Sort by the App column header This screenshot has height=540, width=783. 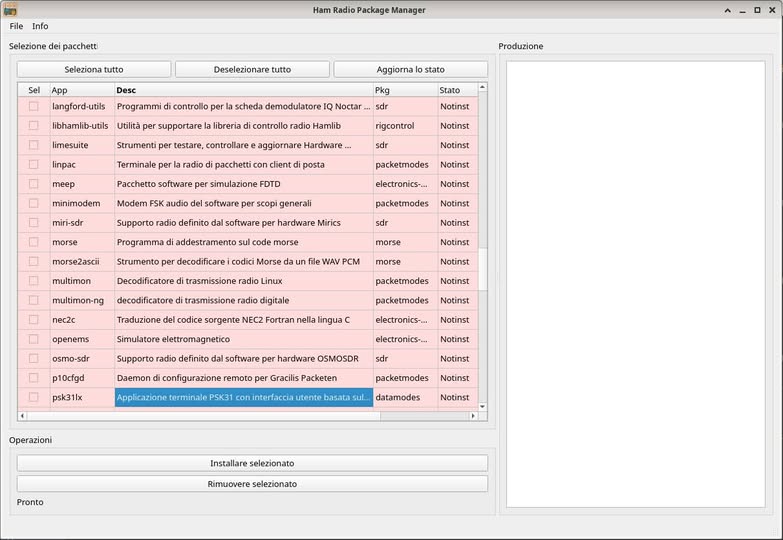(x=82, y=90)
